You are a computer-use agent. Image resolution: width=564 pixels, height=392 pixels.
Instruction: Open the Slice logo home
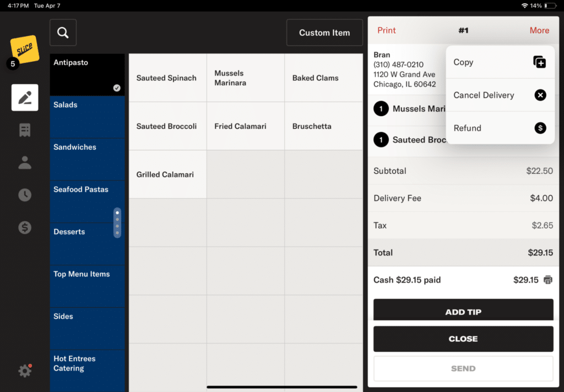click(24, 49)
